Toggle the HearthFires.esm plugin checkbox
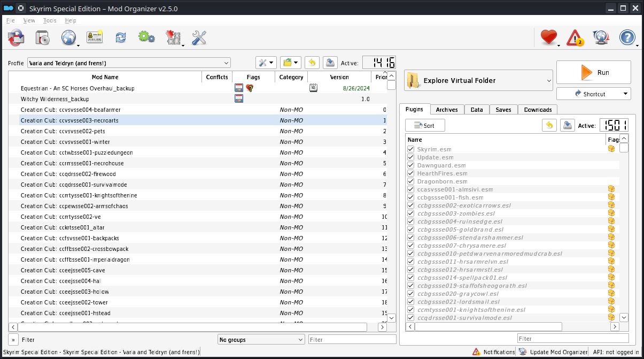This screenshot has height=359, width=644. click(x=411, y=173)
